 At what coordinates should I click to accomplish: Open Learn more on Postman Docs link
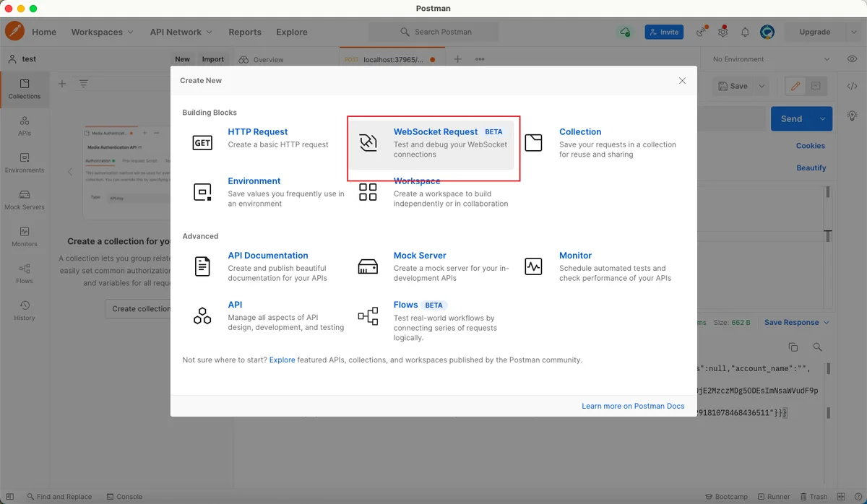tap(633, 406)
